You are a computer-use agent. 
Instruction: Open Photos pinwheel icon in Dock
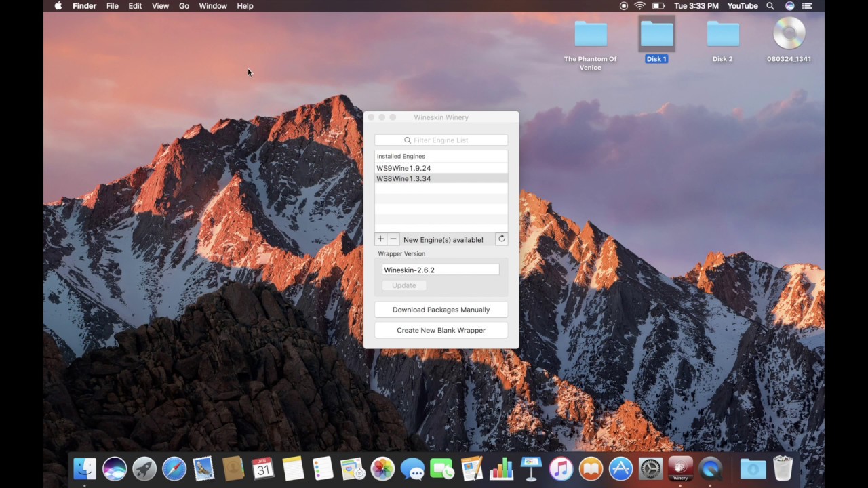[382, 468]
